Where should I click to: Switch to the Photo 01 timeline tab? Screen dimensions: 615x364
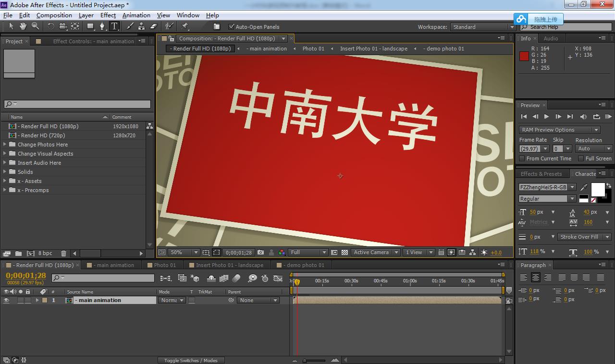pyautogui.click(x=165, y=265)
